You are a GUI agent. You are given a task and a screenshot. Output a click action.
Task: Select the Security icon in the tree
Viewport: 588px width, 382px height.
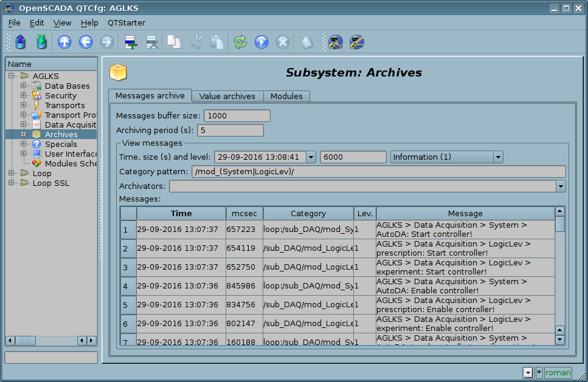click(x=36, y=95)
